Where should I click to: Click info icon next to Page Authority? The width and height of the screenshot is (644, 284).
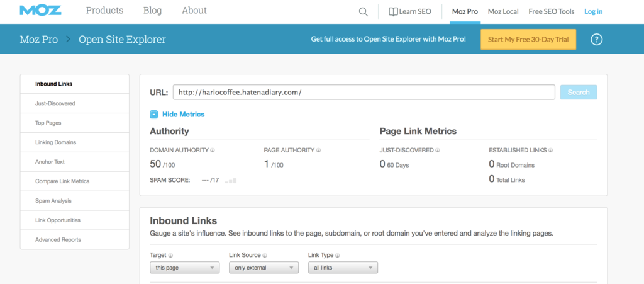tap(318, 151)
